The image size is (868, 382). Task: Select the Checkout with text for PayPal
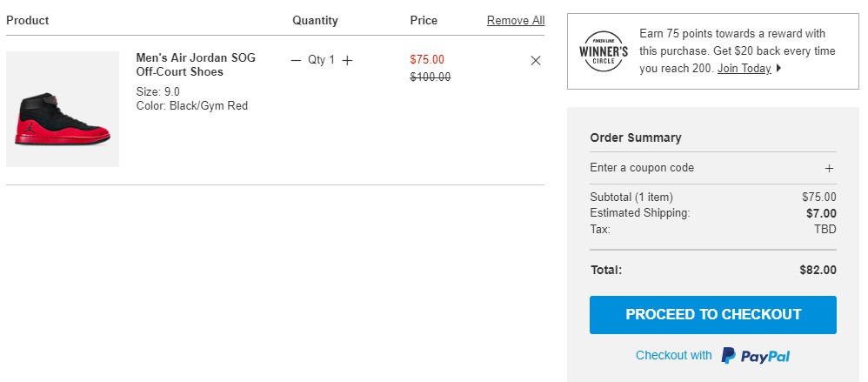pyautogui.click(x=674, y=355)
